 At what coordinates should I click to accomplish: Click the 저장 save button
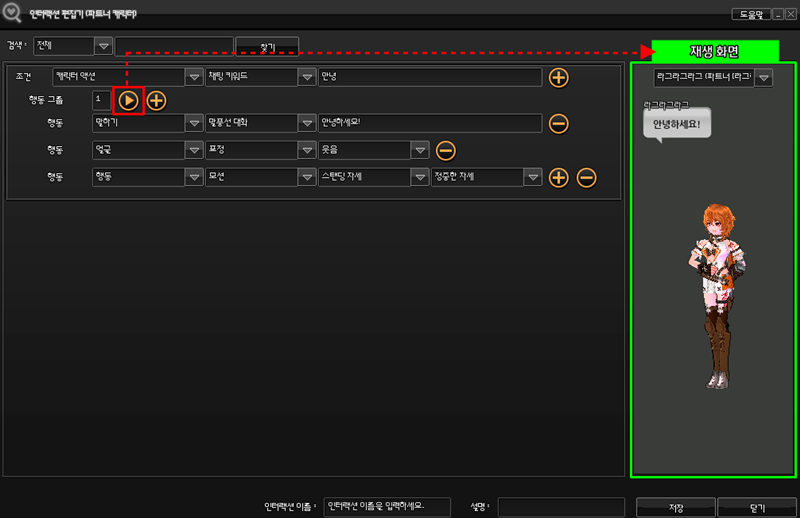(675, 506)
